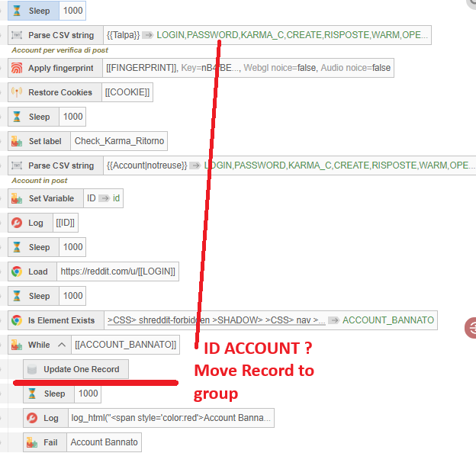Click the red Log icon beside [[ID]]
The image size is (476, 453).
pyautogui.click(x=17, y=223)
